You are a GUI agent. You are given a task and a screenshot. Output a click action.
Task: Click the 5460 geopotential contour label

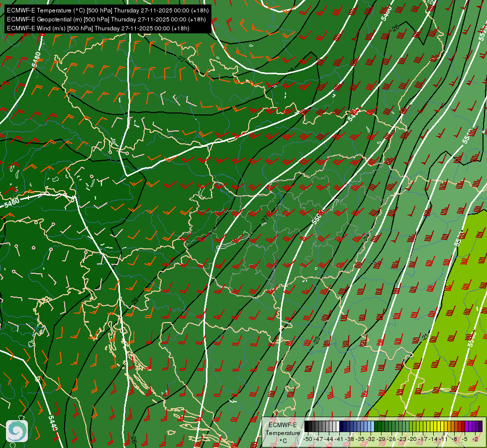coord(12,203)
